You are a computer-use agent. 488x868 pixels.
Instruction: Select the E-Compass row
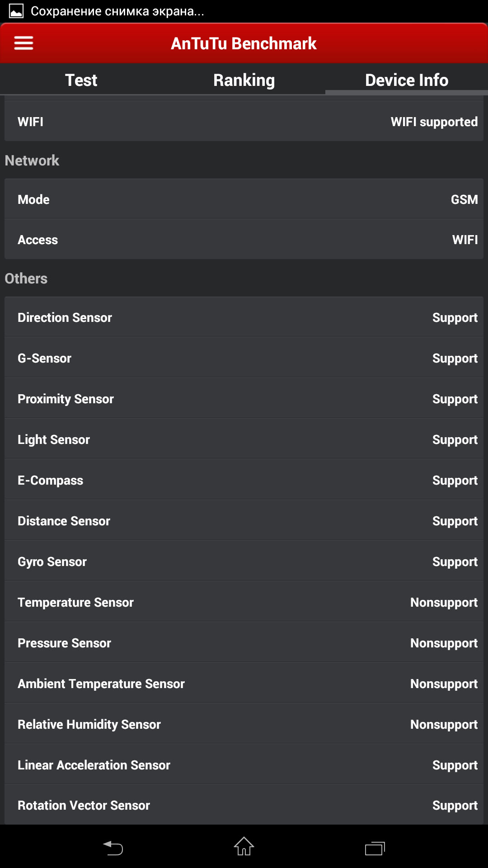(x=244, y=480)
